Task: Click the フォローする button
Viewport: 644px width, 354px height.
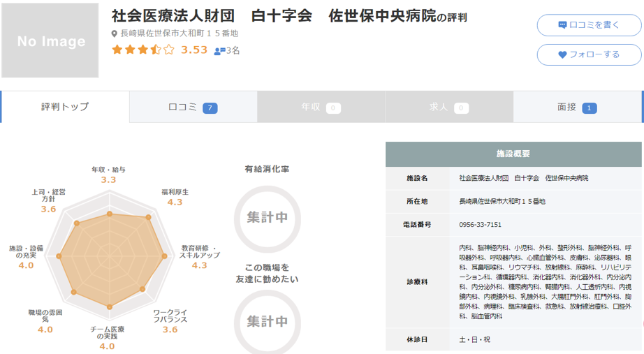Action: coord(589,54)
